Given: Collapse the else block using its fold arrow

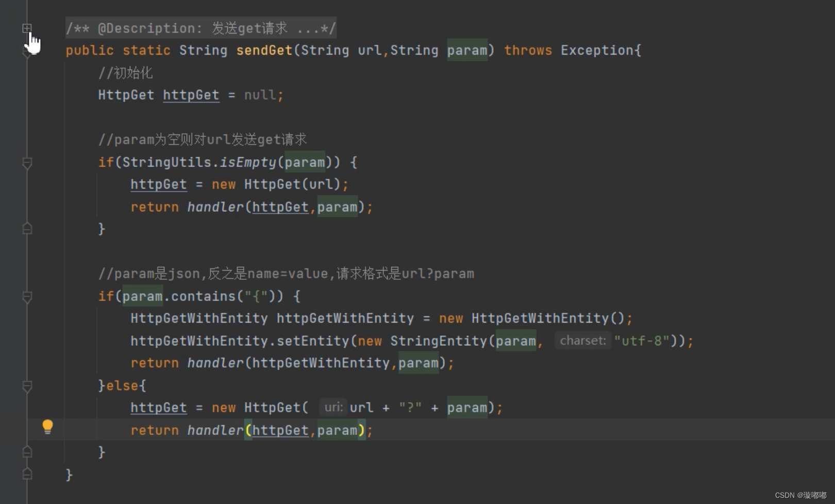Looking at the screenshot, I should point(27,387).
